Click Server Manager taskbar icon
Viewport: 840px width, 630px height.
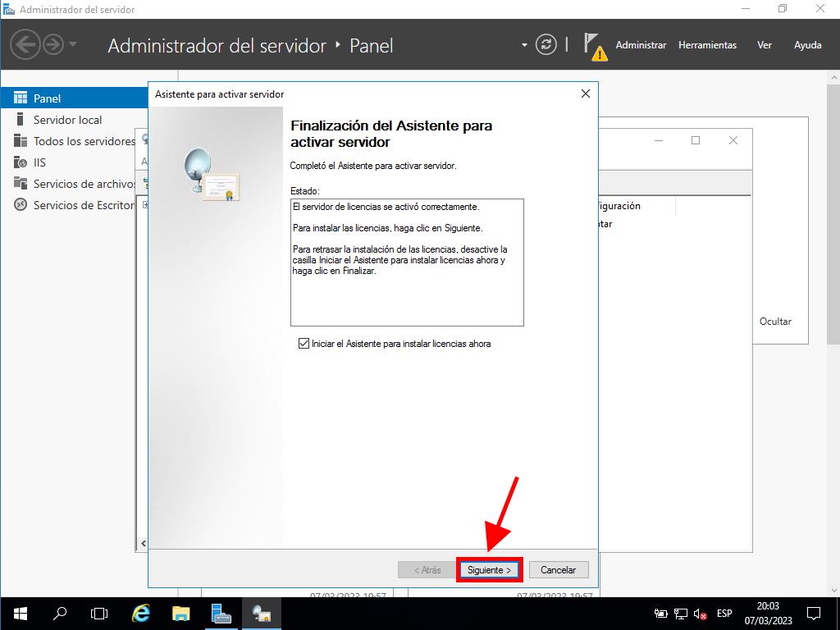pyautogui.click(x=221, y=613)
